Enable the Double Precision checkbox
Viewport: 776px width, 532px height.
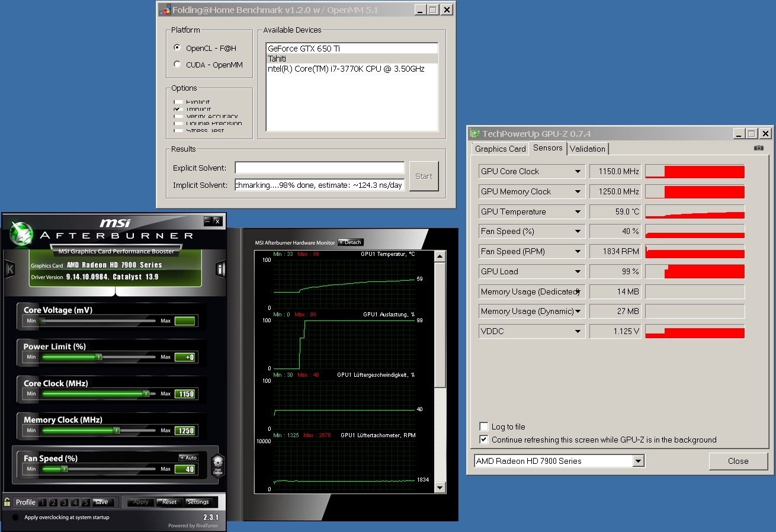click(x=177, y=124)
